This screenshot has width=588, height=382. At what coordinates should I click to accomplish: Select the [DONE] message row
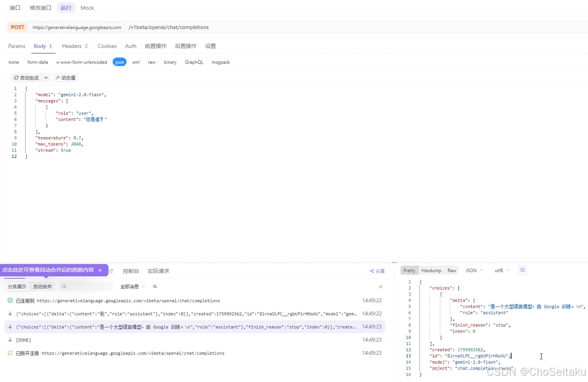tap(195, 340)
